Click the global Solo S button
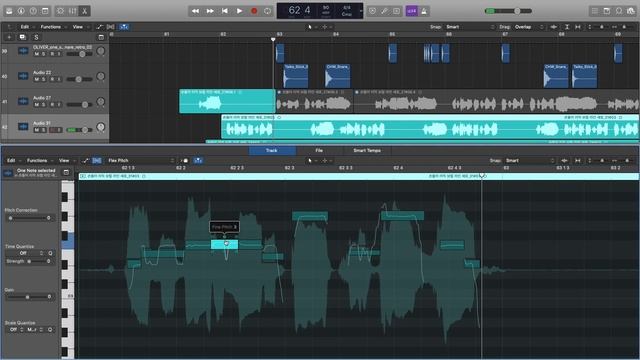Image resolution: width=640 pixels, height=360 pixels. click(36, 37)
